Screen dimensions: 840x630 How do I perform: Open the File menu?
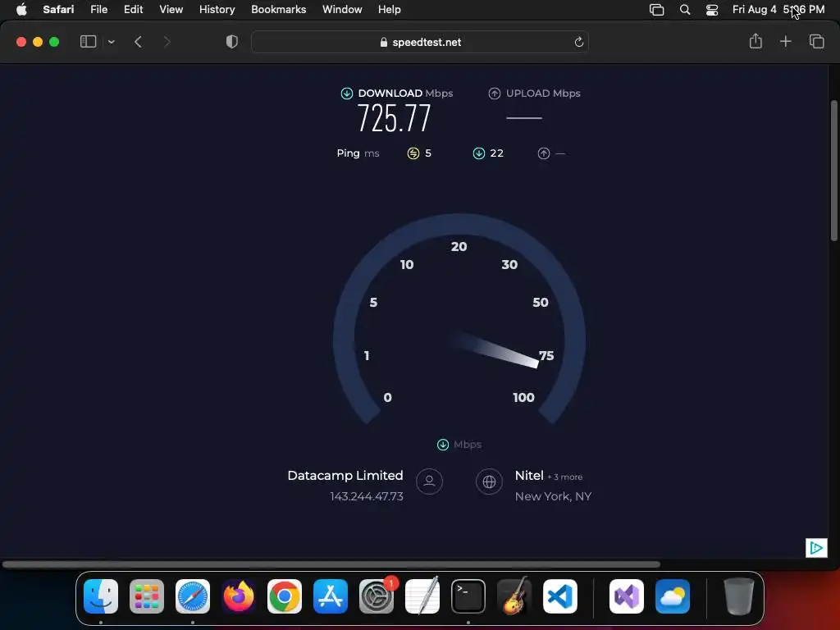coord(98,10)
